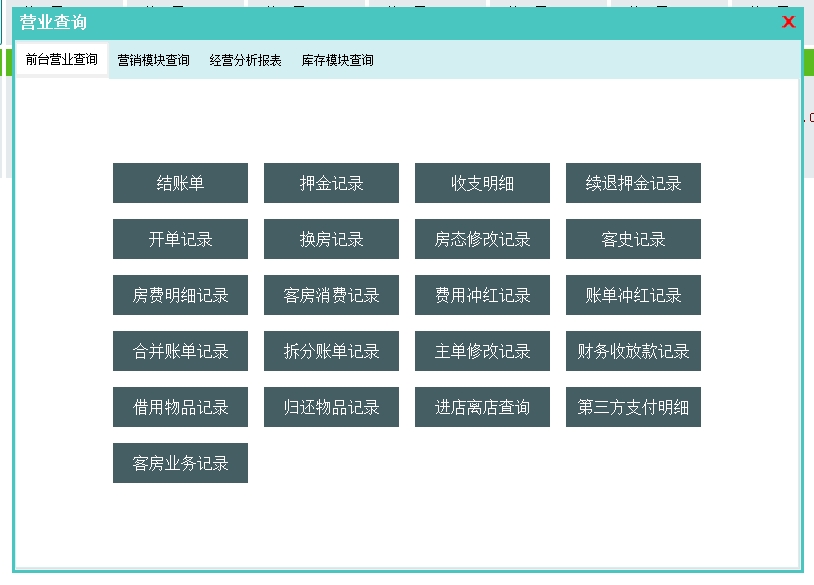This screenshot has height=585, width=814.
Task: Show 客史记录 history
Action: point(633,239)
